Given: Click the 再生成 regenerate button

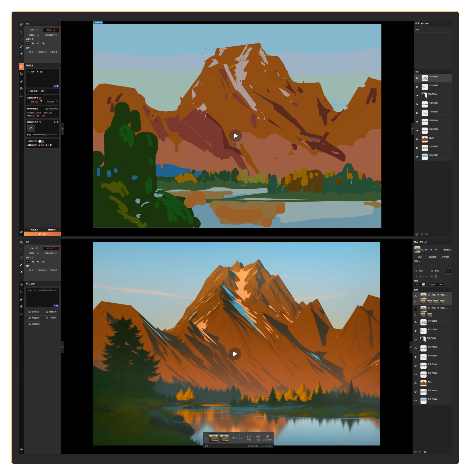Looking at the screenshot, I should 235,438.
